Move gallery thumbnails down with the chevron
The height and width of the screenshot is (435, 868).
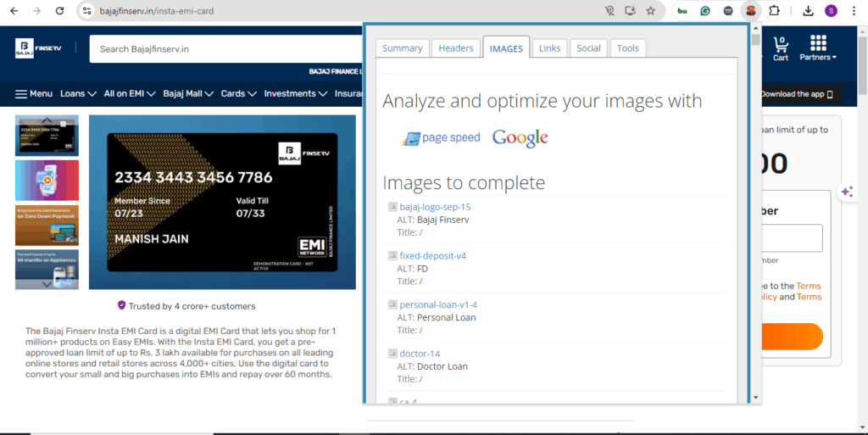[x=47, y=284]
